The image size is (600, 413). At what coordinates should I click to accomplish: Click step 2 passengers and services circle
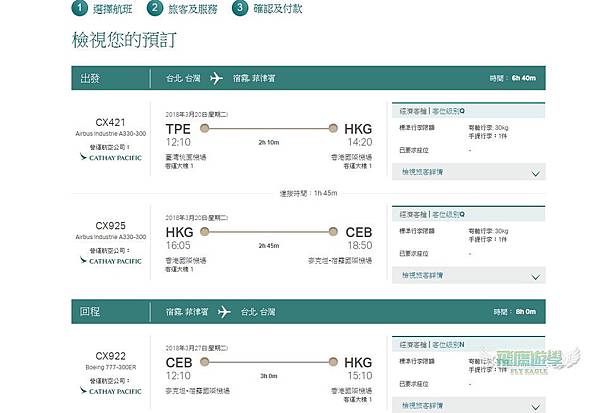(x=155, y=8)
